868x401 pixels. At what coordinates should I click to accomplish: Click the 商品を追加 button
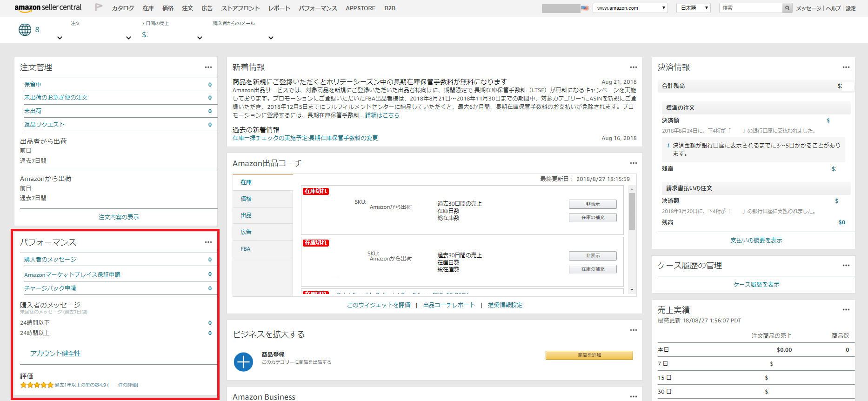coord(589,355)
